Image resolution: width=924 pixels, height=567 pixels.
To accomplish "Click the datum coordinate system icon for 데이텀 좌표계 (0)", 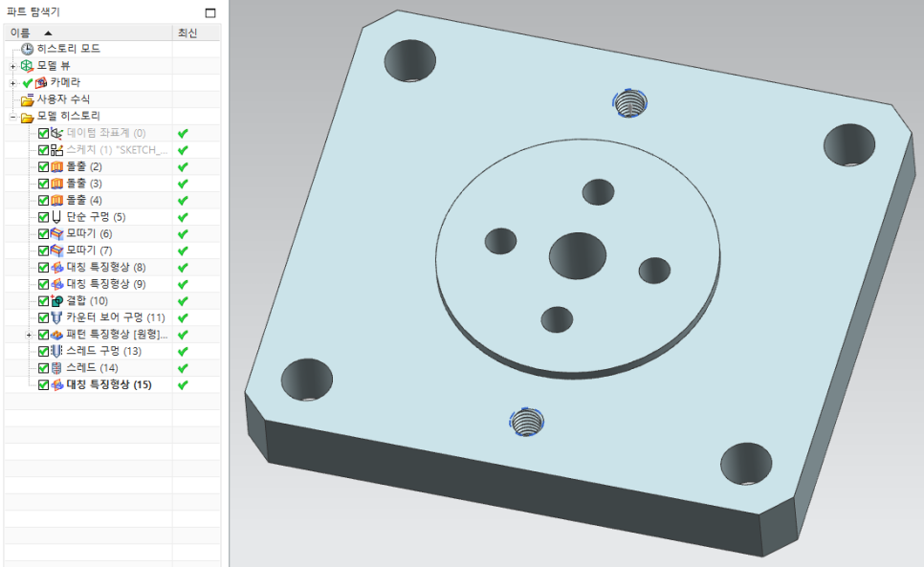I will [56, 133].
